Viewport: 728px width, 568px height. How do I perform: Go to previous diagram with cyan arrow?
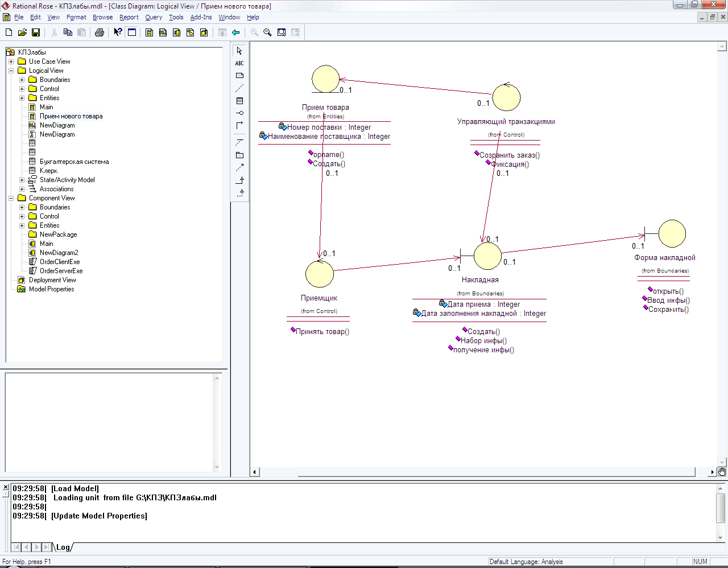[235, 32]
